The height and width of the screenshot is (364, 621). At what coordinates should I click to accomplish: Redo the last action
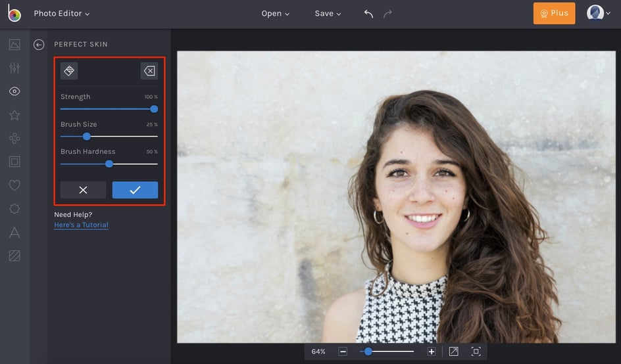387,14
